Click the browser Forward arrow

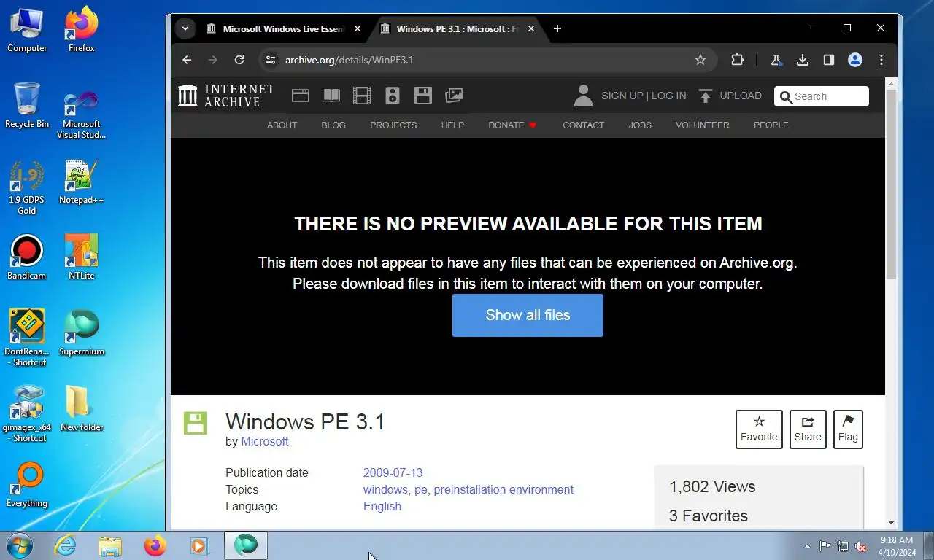(213, 60)
